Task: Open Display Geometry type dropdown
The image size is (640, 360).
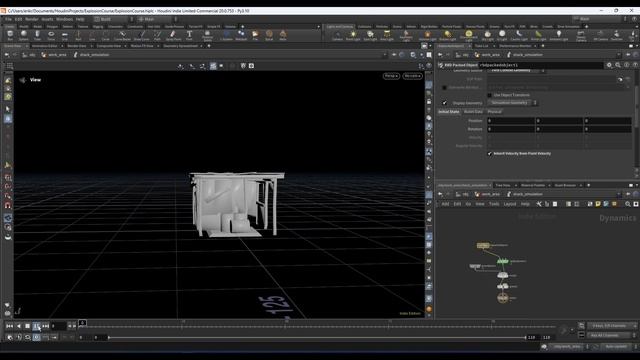Action: click(513, 103)
